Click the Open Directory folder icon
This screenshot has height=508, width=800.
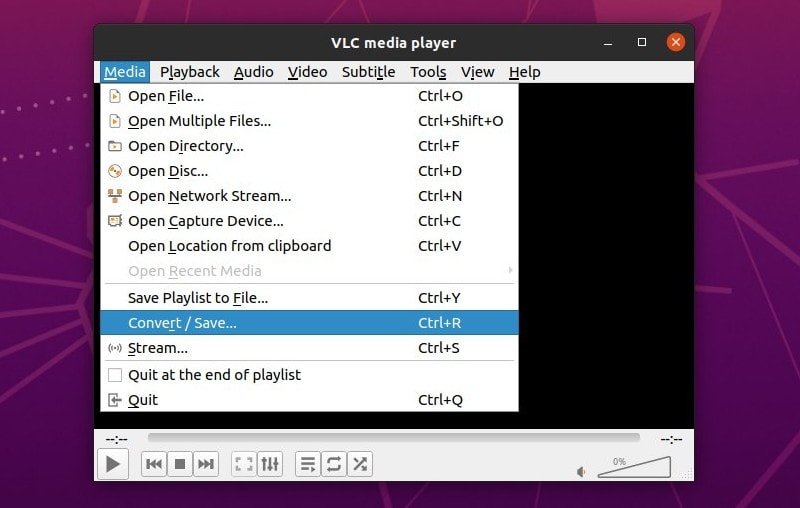click(115, 146)
